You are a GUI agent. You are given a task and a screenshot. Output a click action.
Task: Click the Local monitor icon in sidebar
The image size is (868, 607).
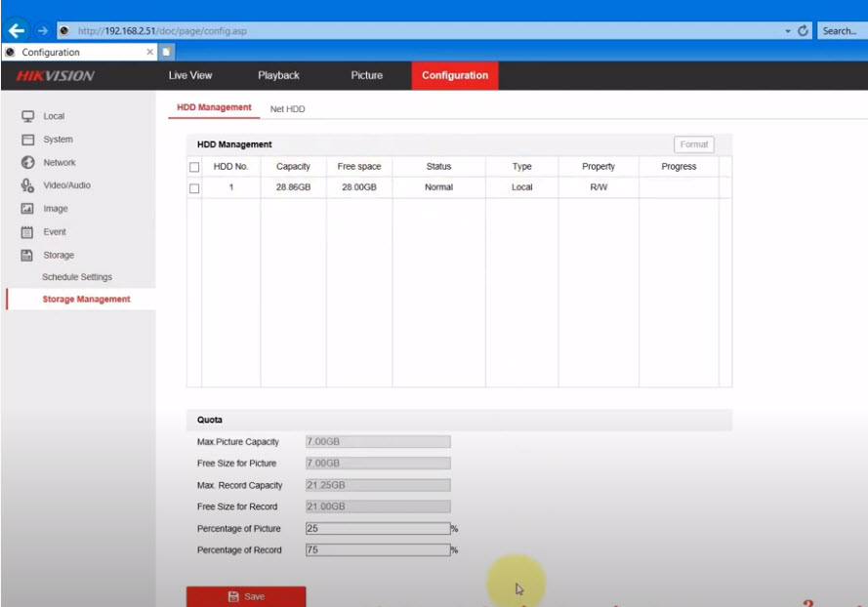click(x=28, y=116)
